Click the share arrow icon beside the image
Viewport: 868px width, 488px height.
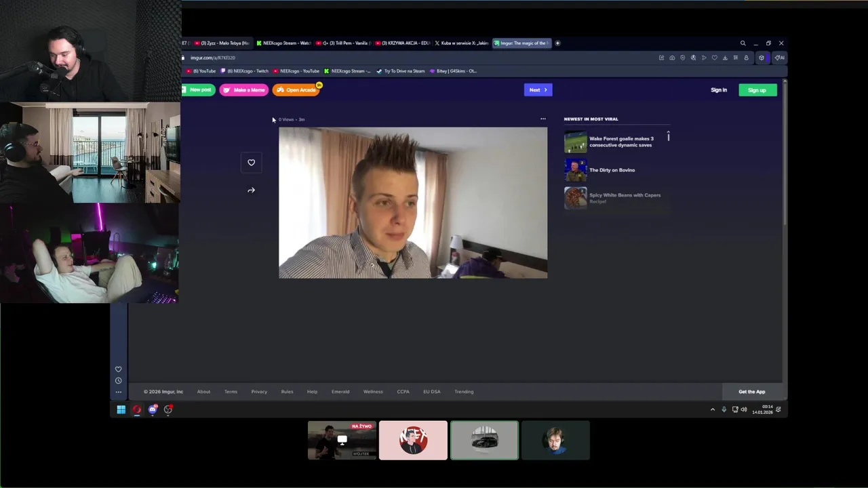click(251, 190)
